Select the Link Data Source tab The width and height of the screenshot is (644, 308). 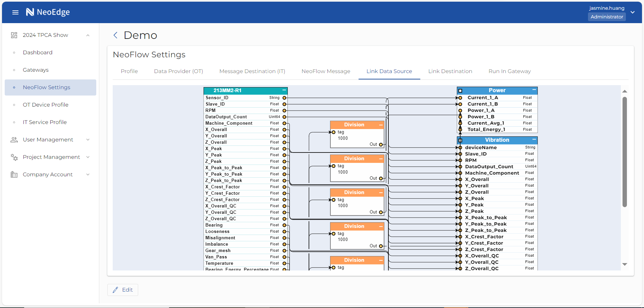389,71
